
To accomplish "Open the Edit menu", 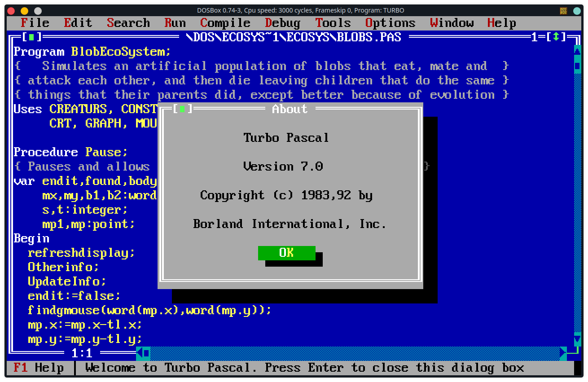I will [x=78, y=23].
